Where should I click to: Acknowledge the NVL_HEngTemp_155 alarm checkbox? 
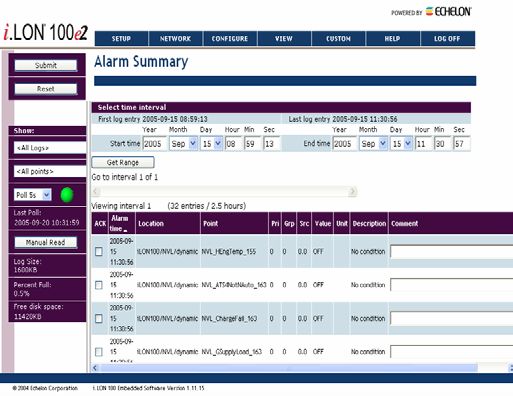click(99, 252)
